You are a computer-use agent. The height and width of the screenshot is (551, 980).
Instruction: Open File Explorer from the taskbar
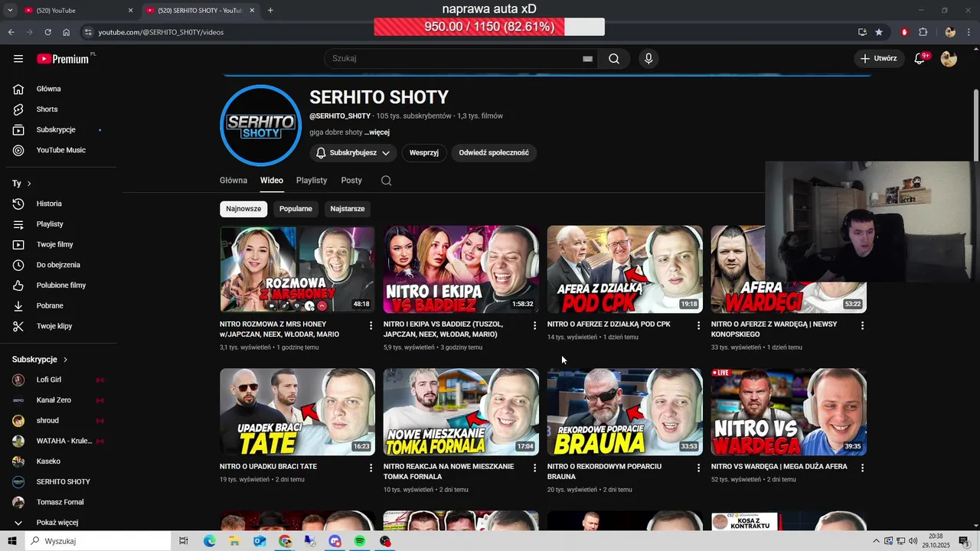[234, 541]
